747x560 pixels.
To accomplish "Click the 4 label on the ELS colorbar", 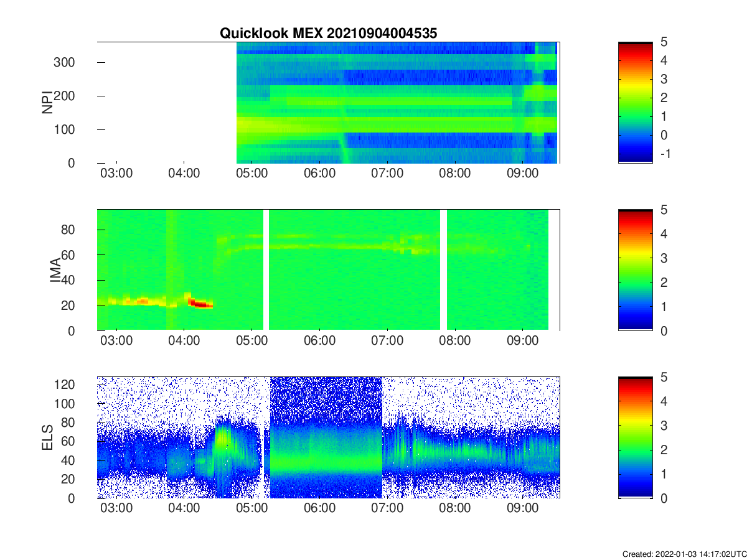I will 663,401.
